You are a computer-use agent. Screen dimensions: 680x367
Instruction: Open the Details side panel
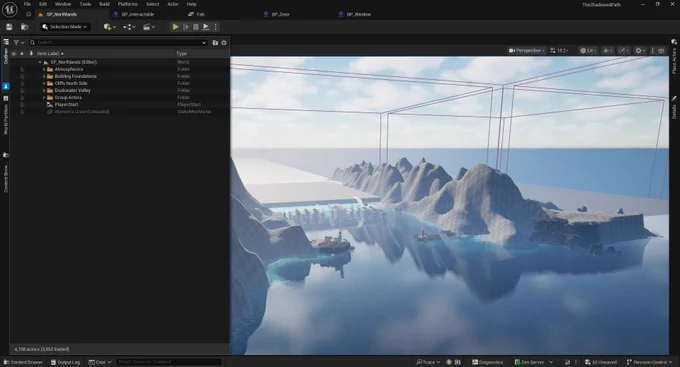(x=674, y=108)
